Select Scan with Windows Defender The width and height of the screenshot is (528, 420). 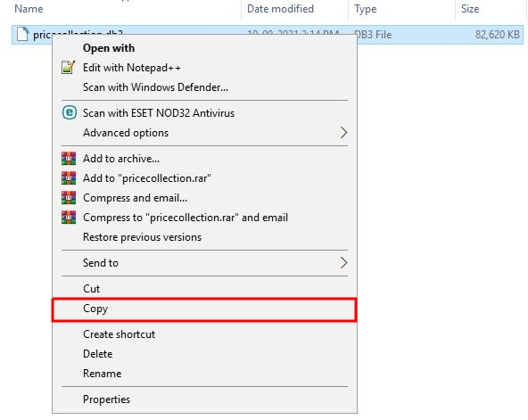pos(204,87)
